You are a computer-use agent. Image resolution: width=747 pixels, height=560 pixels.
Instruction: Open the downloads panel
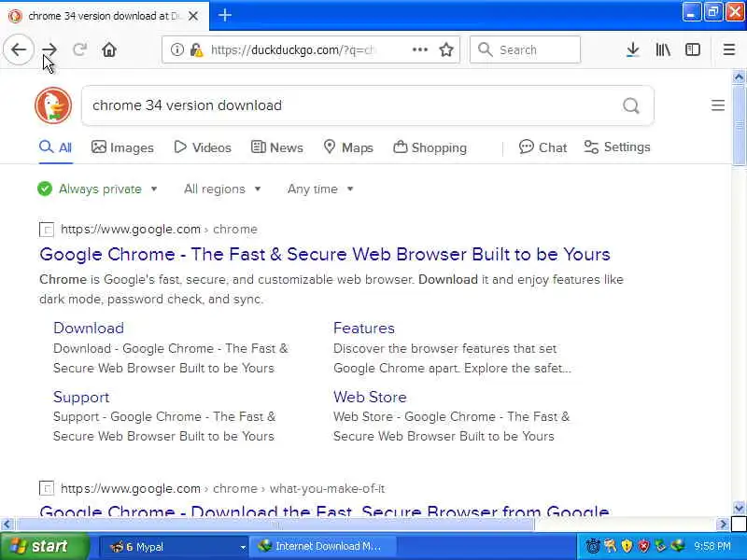(633, 49)
